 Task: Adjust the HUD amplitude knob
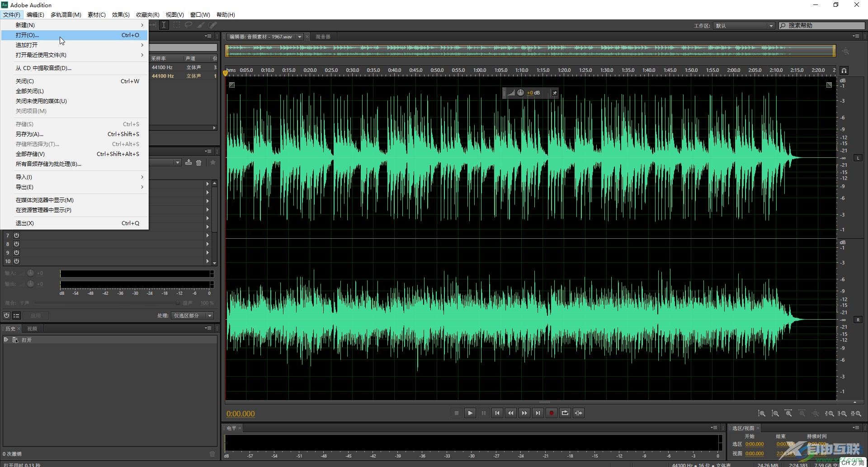(520, 93)
